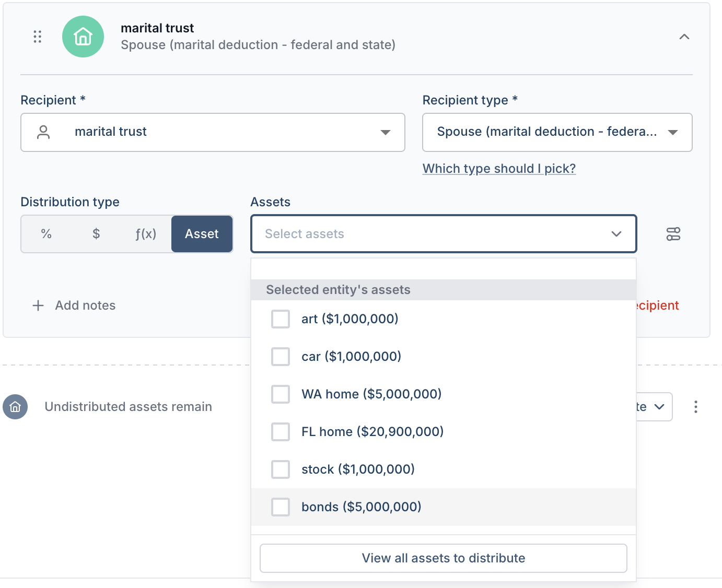Open the three-dot menu for undistributed assets

coord(695,407)
